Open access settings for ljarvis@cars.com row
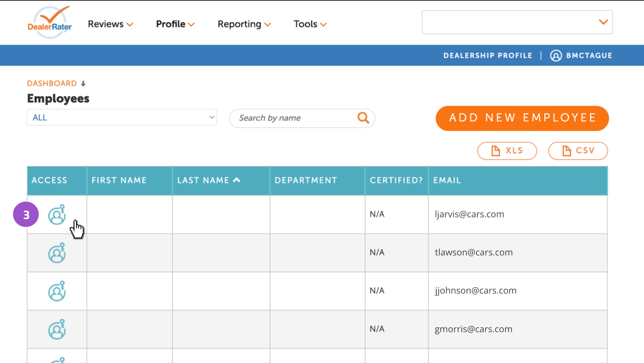Screen dimensions: 644x363 point(57,215)
